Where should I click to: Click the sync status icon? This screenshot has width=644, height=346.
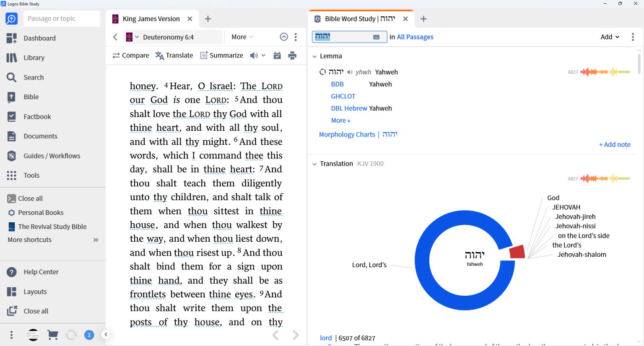point(71,335)
